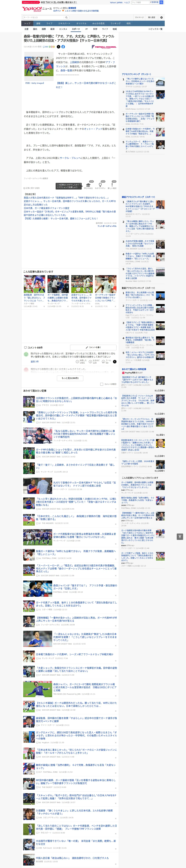Click the なるほど reaction face
Viewport: 186px width, 868px height.
tap(91, 362)
